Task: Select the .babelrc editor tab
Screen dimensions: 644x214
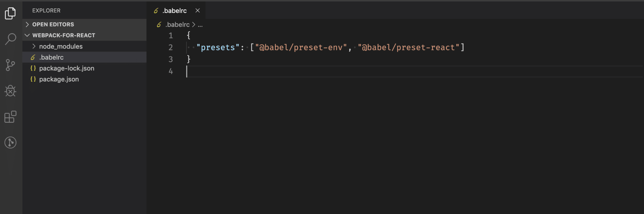Action: (174, 10)
